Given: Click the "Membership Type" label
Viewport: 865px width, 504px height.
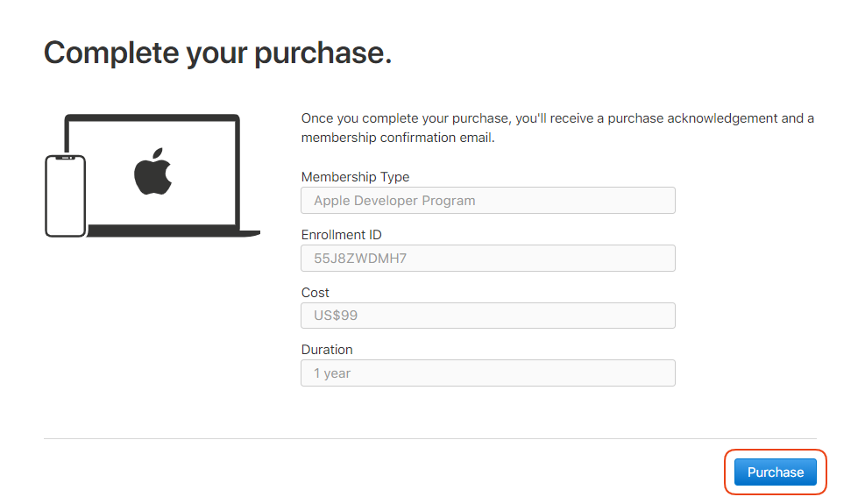Looking at the screenshot, I should click(x=355, y=177).
